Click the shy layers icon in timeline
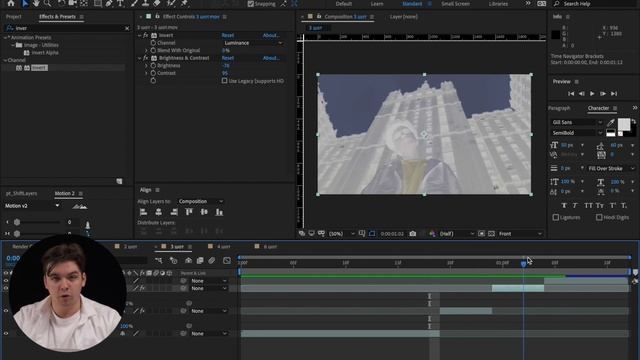This screenshot has width=640, height=360. 188,260
